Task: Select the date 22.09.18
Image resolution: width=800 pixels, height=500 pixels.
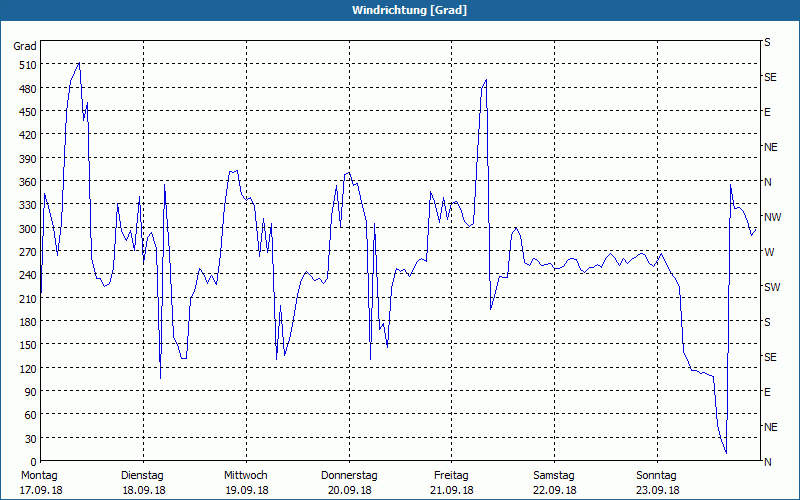Action: (555, 491)
